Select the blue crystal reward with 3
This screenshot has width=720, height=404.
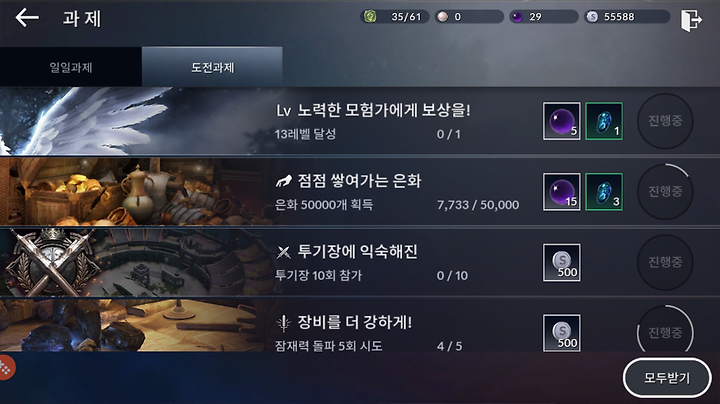604,192
